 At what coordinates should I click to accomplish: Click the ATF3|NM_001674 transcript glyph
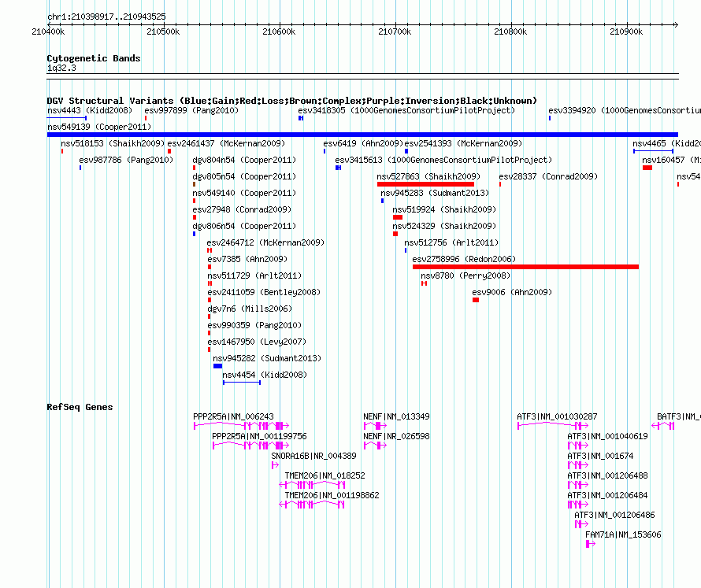(578, 465)
